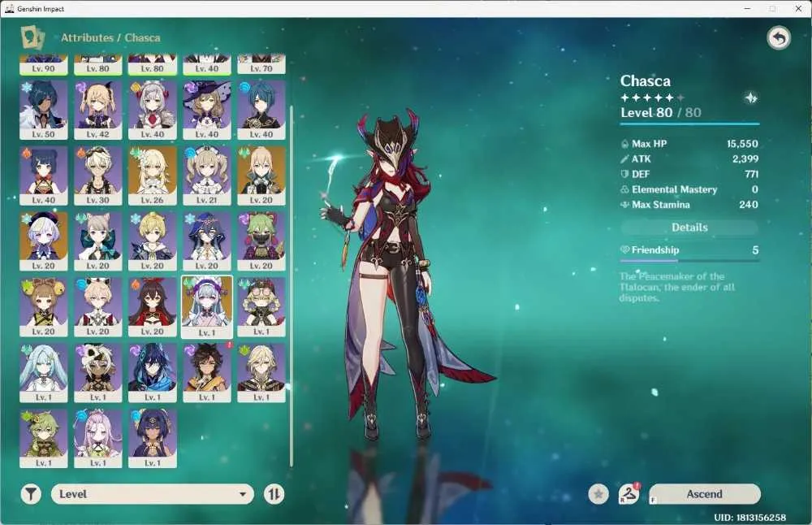Click the Genshin Impact title bar icon
The width and height of the screenshot is (812, 525).
click(x=9, y=9)
